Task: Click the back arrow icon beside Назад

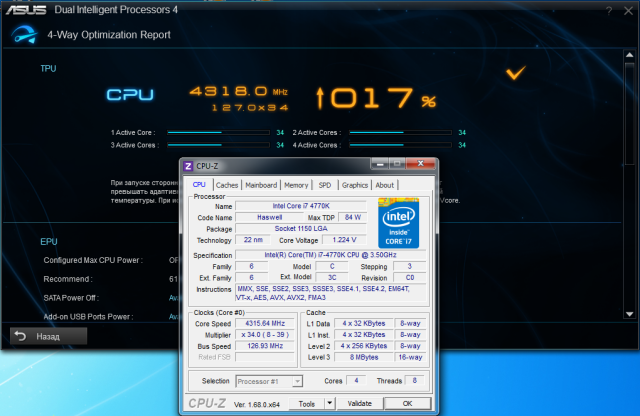Action: 20,336
